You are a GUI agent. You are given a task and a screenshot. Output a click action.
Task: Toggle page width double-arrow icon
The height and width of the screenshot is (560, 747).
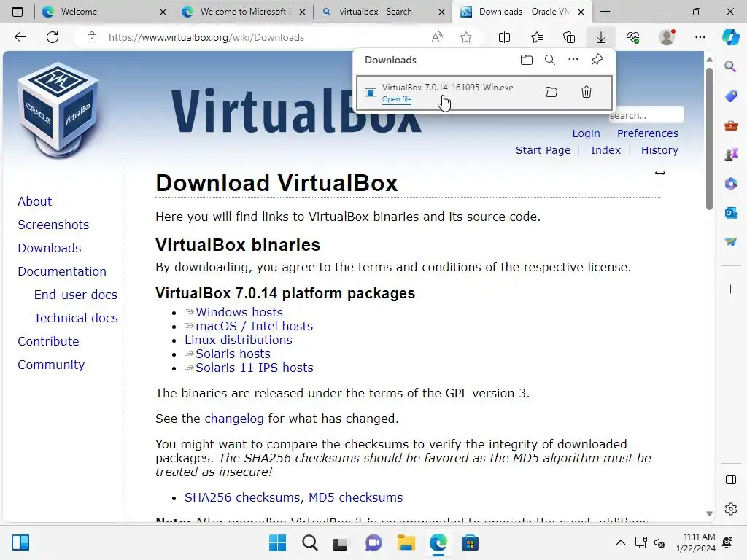[659, 173]
